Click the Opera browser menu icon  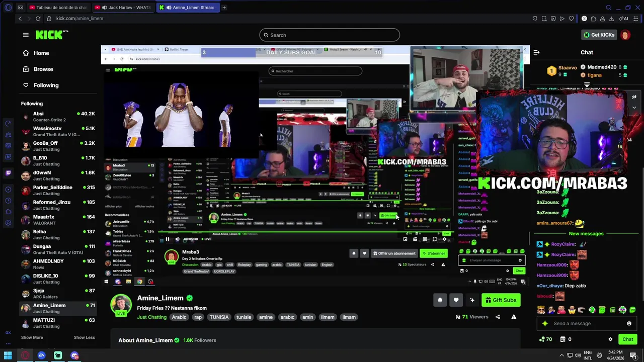click(8, 8)
